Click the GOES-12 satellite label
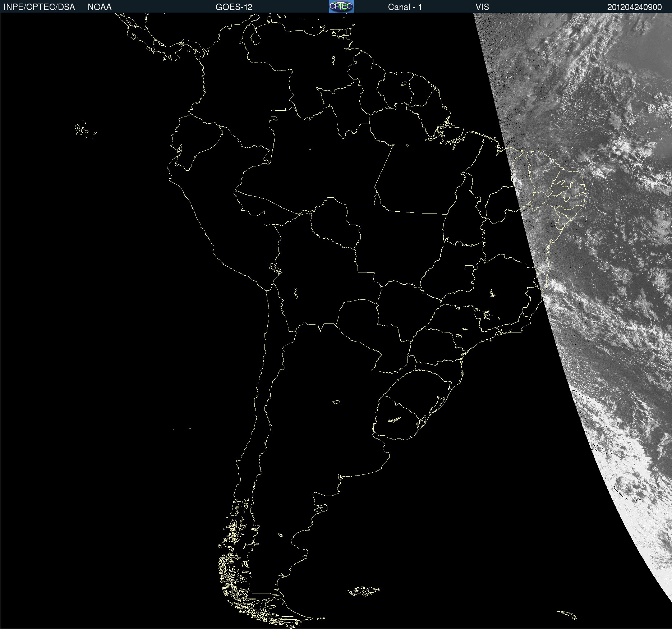Viewport: 672px width, 629px height. click(x=234, y=7)
